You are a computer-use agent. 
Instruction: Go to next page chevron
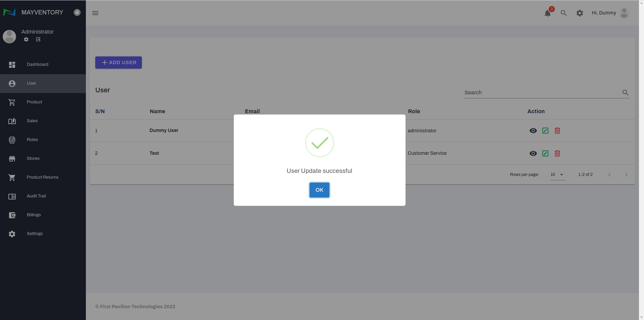pyautogui.click(x=626, y=175)
